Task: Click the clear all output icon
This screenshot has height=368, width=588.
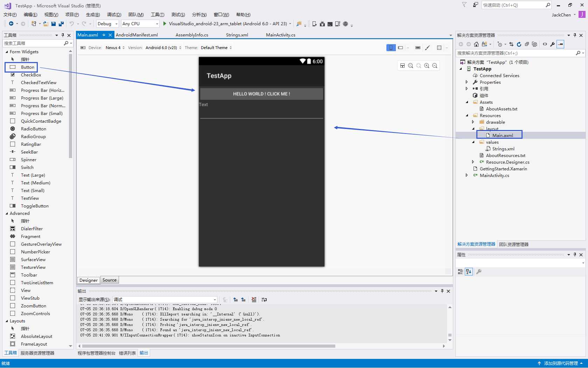Action: pyautogui.click(x=254, y=300)
